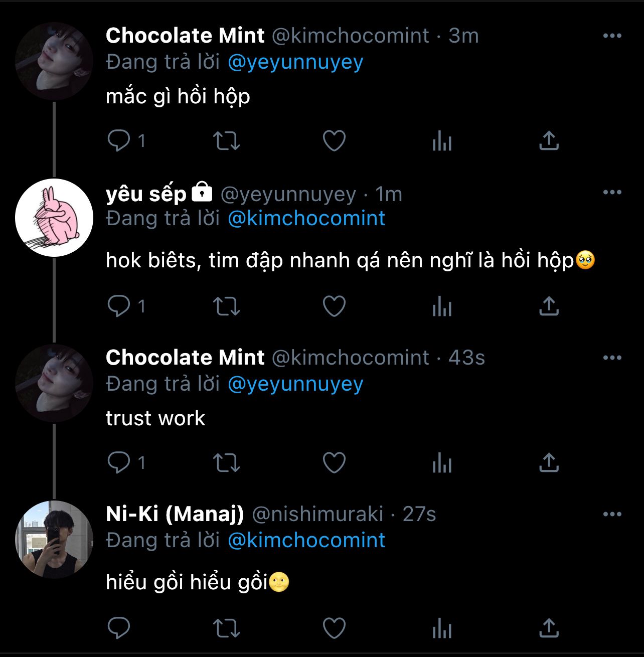Retweet the "mắc gì hồi hộp" tweet
644x657 pixels.
tap(227, 141)
